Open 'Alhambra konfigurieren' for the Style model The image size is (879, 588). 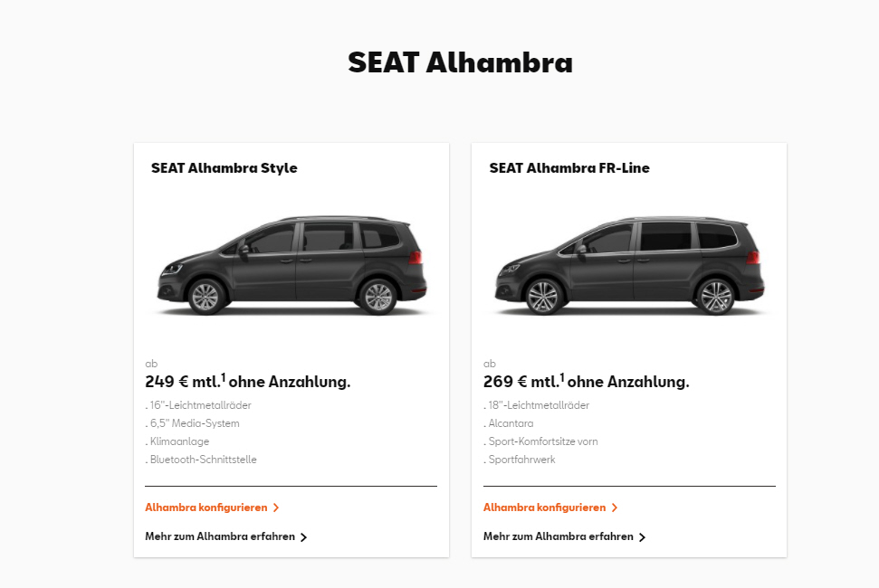click(206, 507)
